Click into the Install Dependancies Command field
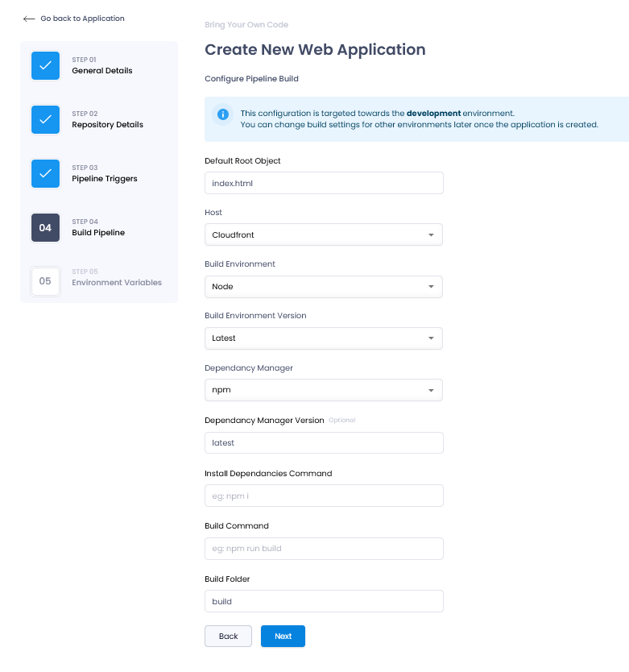 coord(324,496)
